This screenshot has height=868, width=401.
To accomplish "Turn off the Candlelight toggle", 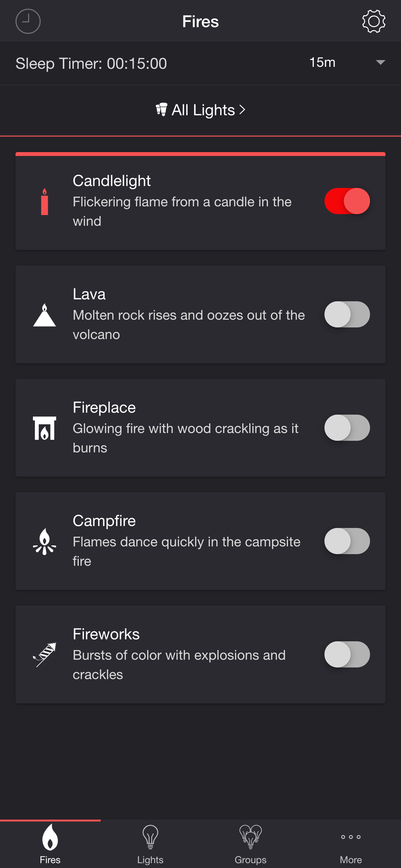I will click(x=347, y=201).
